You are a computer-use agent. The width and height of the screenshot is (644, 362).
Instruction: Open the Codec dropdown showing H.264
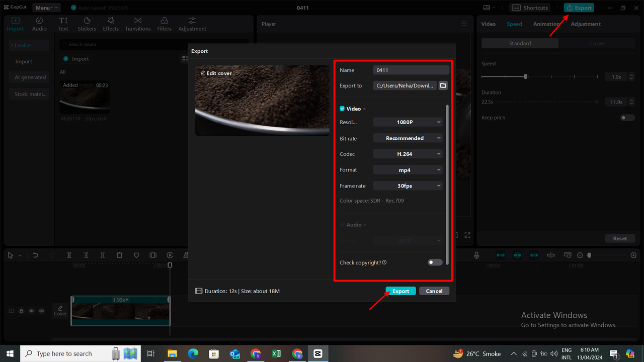pos(408,153)
